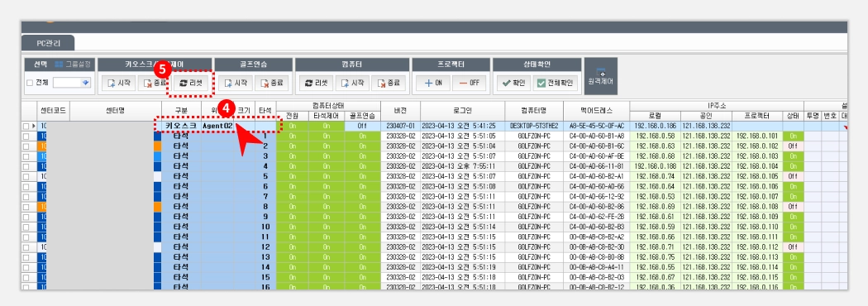Screen dimensions: 868x306
Task: Select MAC address C4-00-AD-62-FE-2B
Action: (596, 217)
